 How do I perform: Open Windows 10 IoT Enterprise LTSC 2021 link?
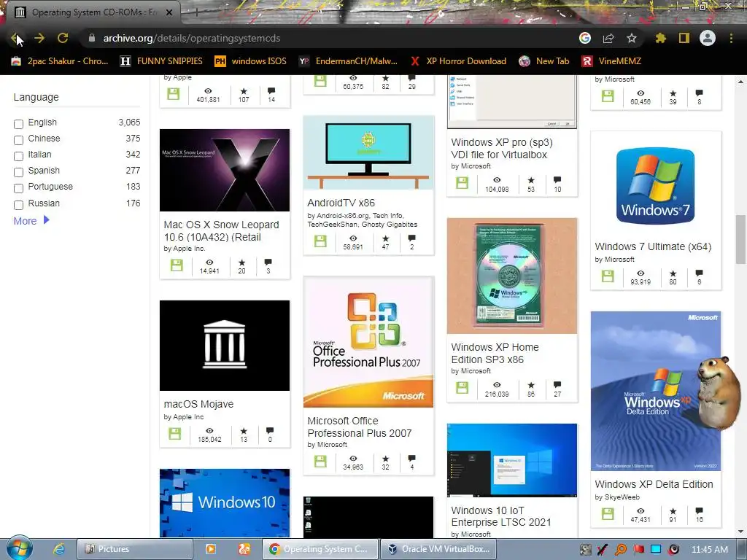click(x=500, y=516)
